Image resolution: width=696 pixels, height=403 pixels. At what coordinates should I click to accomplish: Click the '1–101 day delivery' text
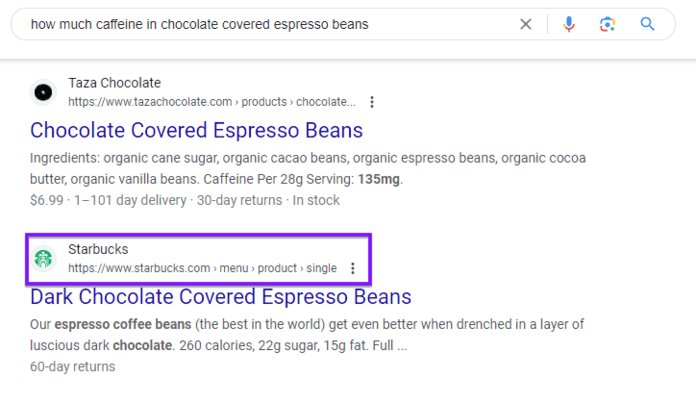click(x=130, y=200)
